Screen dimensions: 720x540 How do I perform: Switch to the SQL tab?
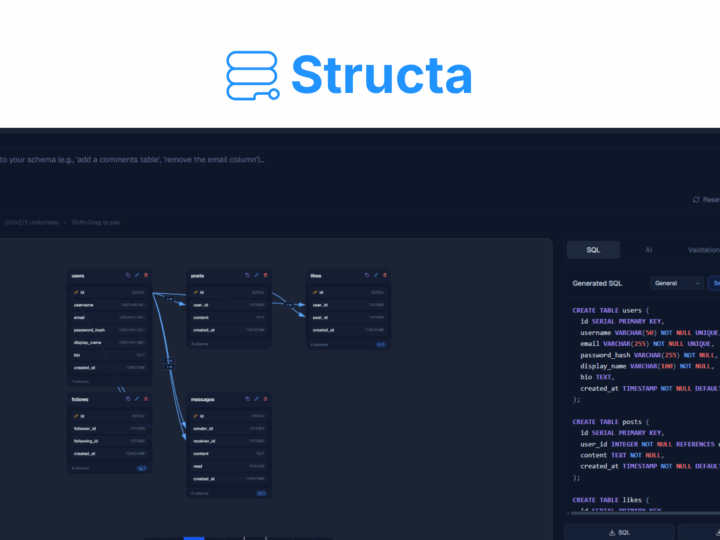click(x=593, y=250)
